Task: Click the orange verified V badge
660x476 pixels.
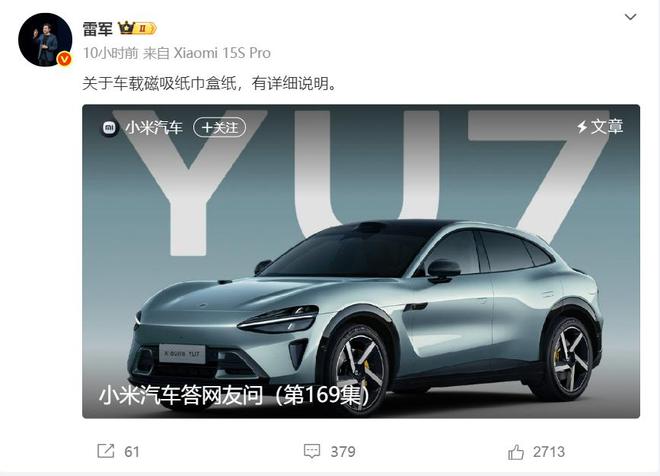Action: pyautogui.click(x=64, y=59)
